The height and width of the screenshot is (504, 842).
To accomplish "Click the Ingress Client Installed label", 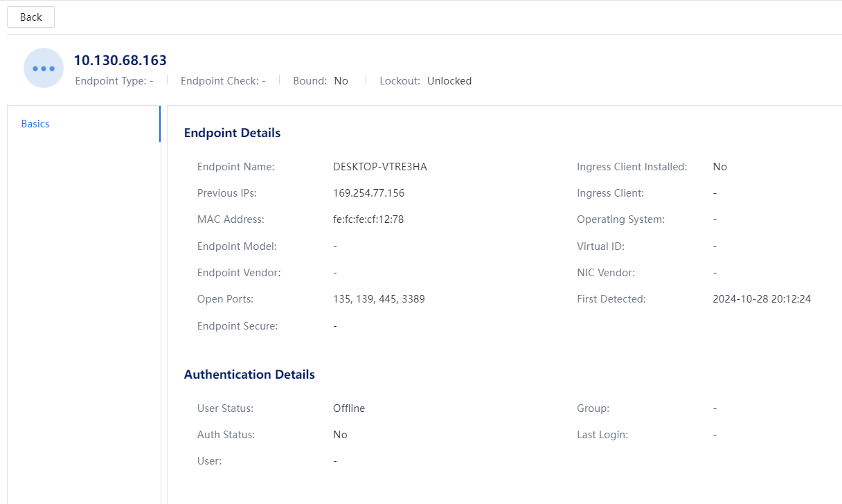I will click(x=631, y=167).
